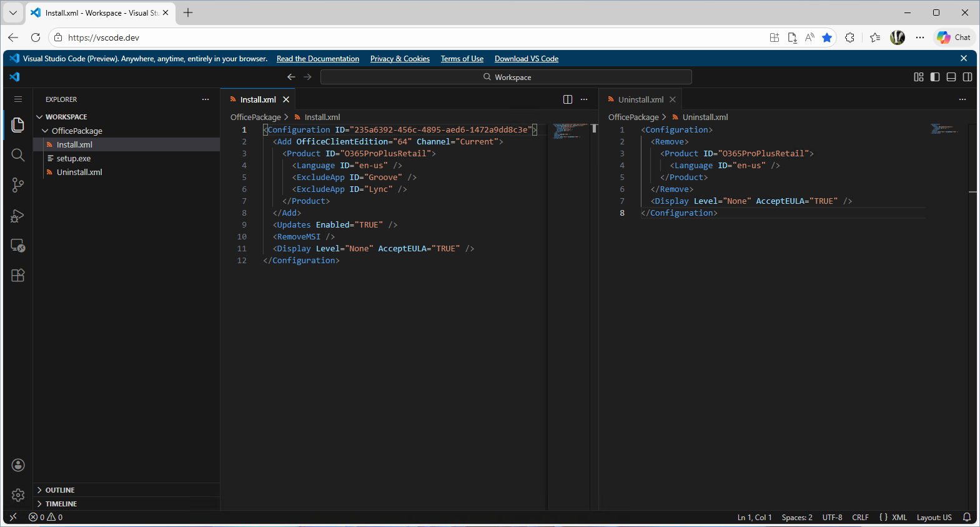The image size is (980, 527).
Task: Open the Accounts icon in activity bar
Action: coord(17,465)
